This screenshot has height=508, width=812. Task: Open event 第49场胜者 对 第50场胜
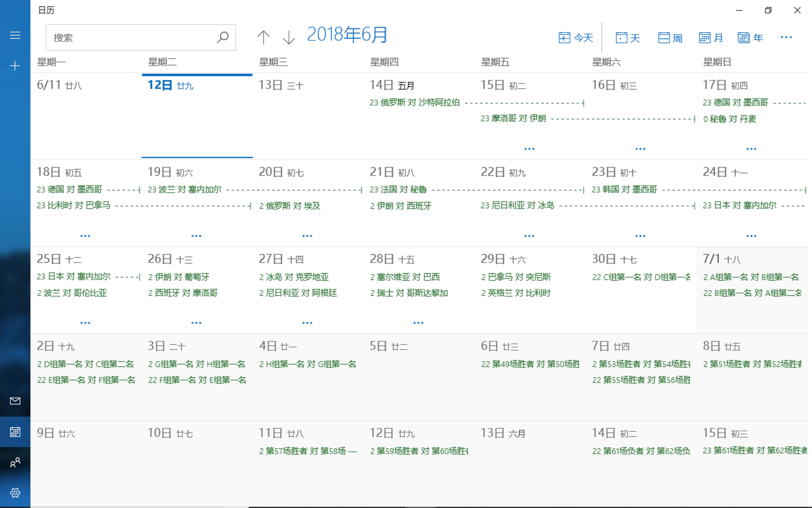coord(530,364)
